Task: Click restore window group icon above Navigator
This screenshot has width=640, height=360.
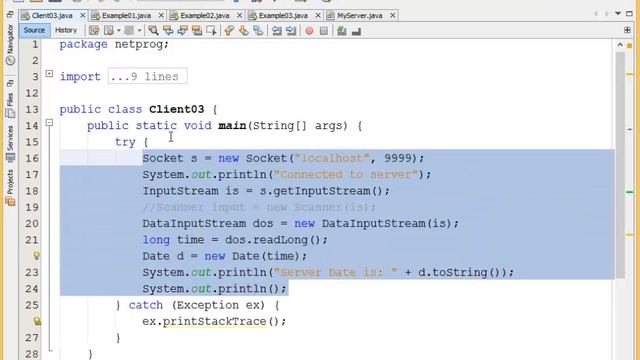Action: tap(10, 14)
